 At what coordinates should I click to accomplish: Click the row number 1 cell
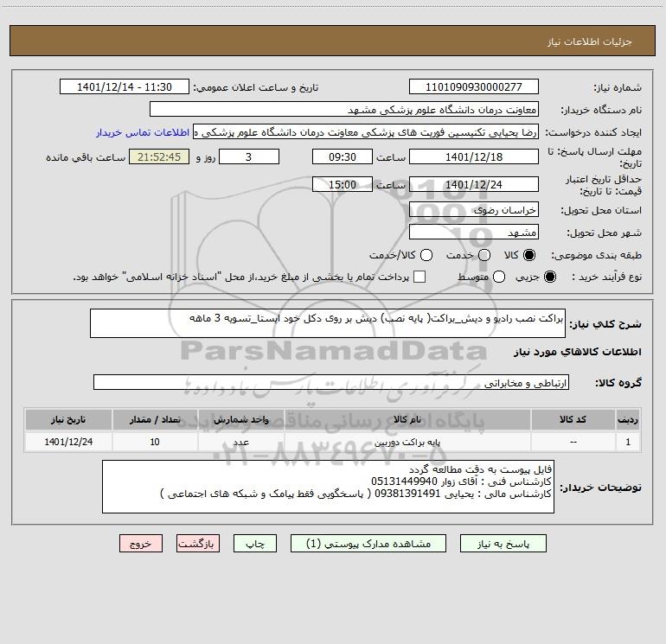[628, 442]
